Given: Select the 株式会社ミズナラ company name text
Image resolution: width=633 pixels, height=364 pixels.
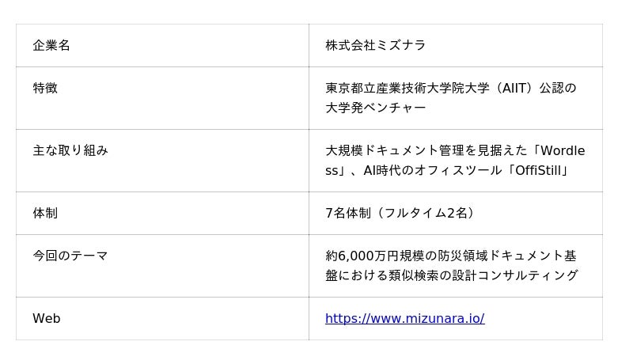Looking at the screenshot, I should tap(376, 46).
